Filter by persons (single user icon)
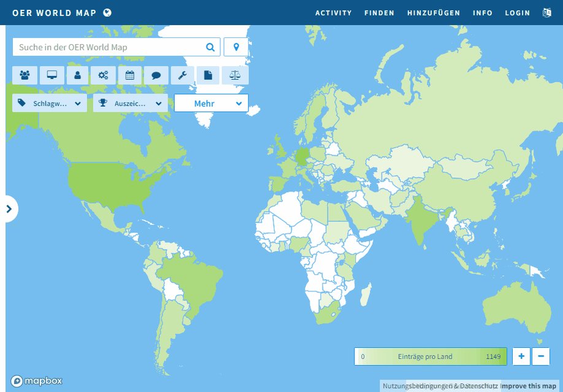 point(77,75)
